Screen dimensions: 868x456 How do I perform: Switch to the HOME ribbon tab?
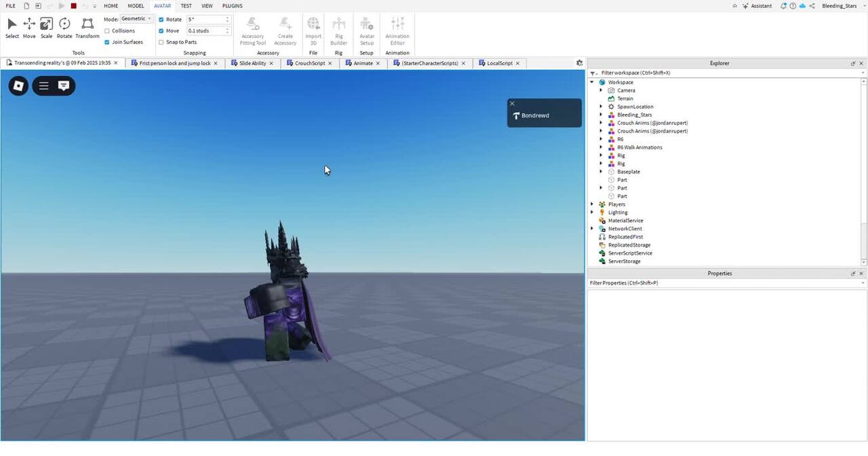111,6
